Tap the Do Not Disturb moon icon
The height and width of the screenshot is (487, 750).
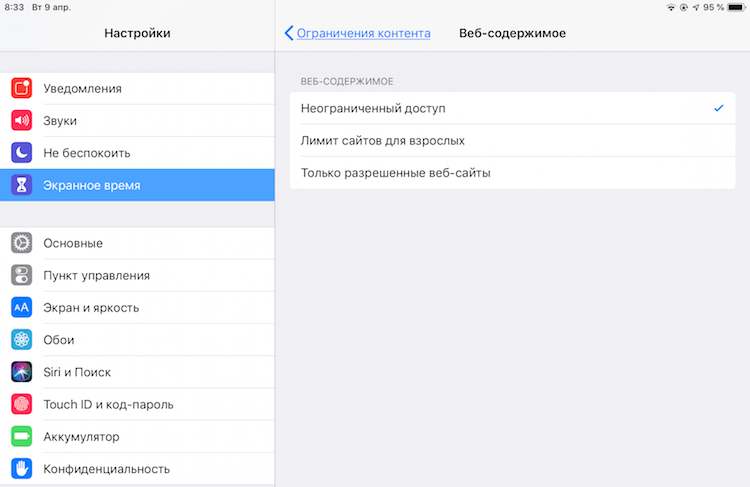click(x=22, y=153)
